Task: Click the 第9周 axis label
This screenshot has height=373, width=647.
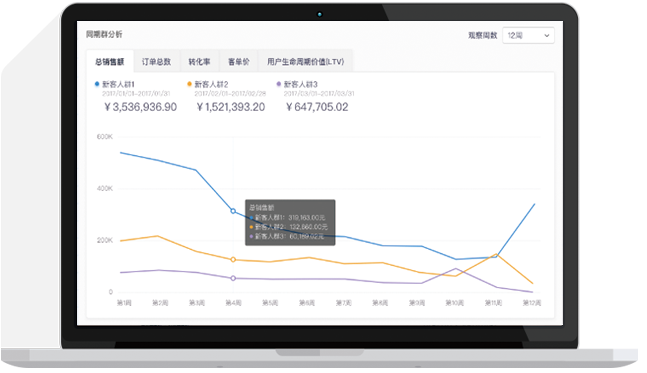Action: pyautogui.click(x=417, y=303)
